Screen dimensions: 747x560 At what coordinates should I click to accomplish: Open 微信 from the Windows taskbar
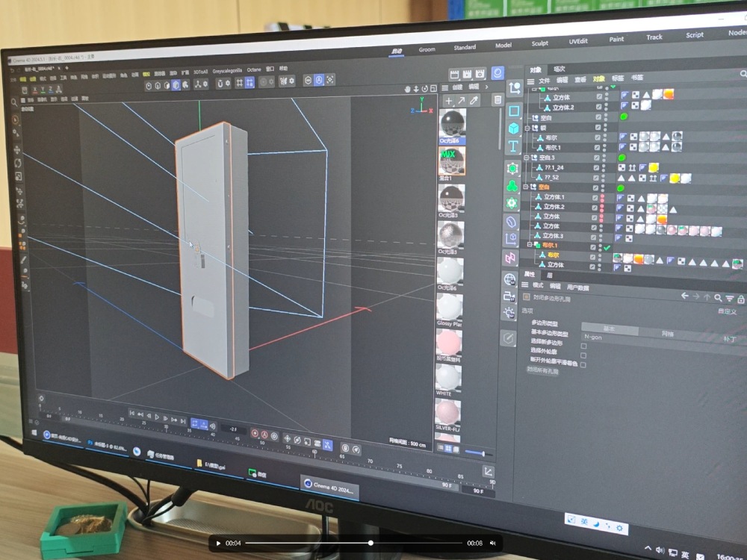pos(258,473)
